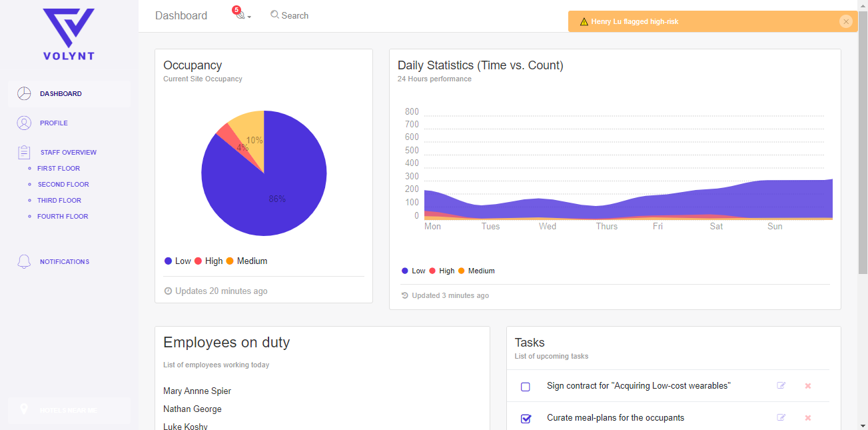
Task: Click the Sat label on the chart axis
Action: coord(716,227)
